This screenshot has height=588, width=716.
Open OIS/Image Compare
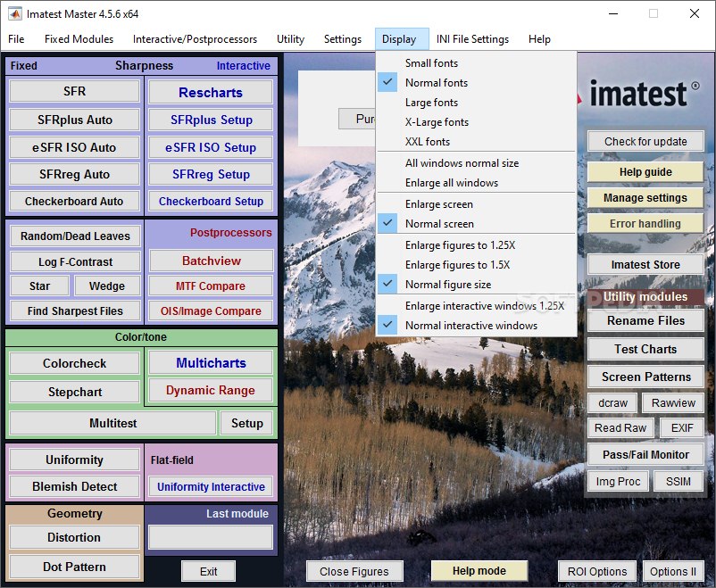(x=211, y=311)
